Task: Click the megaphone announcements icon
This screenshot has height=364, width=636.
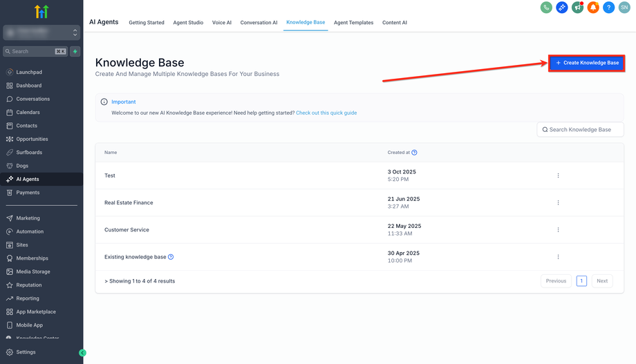Action: pos(577,8)
